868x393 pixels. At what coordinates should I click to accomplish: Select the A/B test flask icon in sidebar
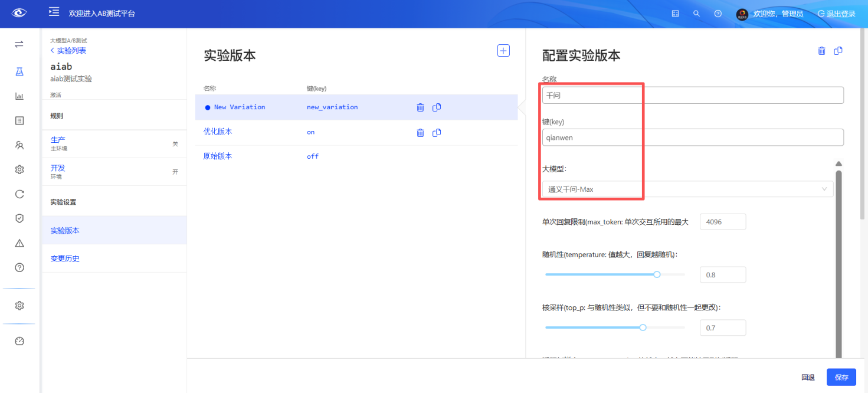pos(19,71)
